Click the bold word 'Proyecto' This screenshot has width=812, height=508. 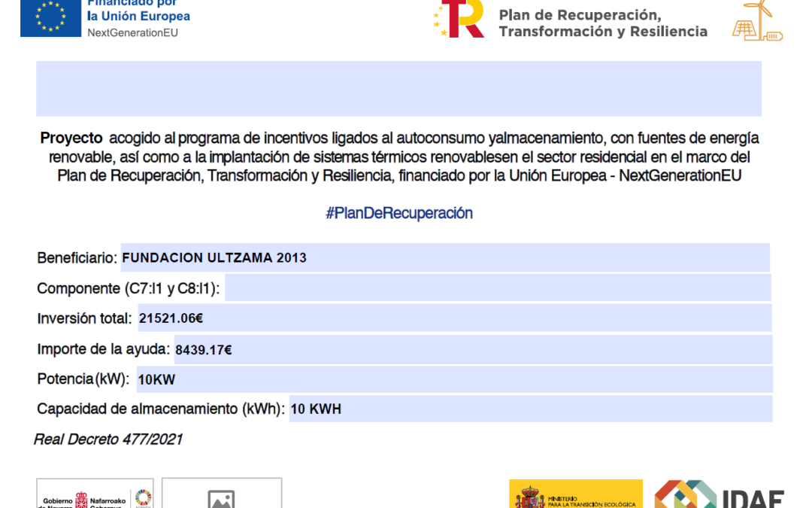[x=71, y=138]
